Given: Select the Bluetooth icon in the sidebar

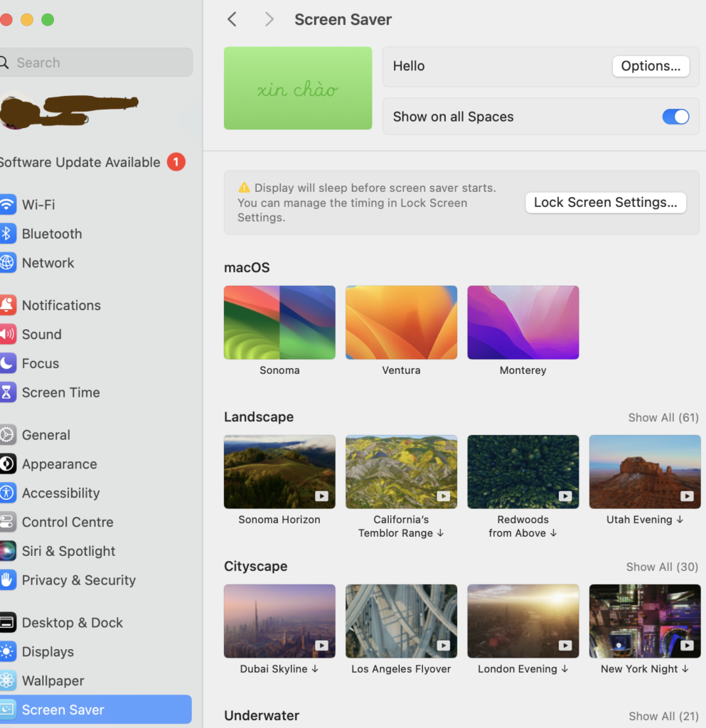Looking at the screenshot, I should (9, 234).
